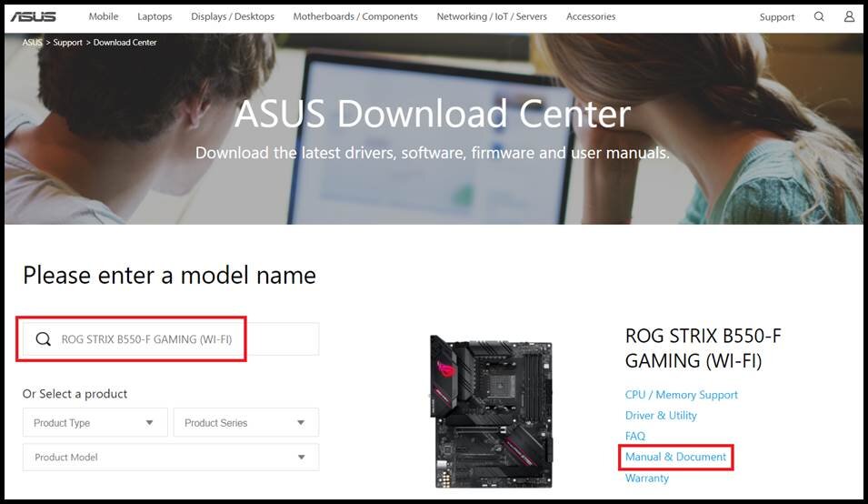This screenshot has height=504, width=868.
Task: Click the Download Center breadcrumb
Action: click(x=125, y=42)
